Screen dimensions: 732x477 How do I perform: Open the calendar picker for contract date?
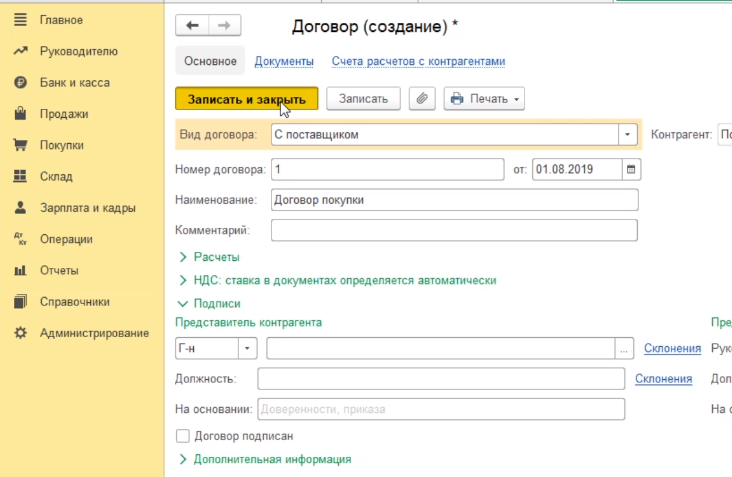(x=630, y=170)
